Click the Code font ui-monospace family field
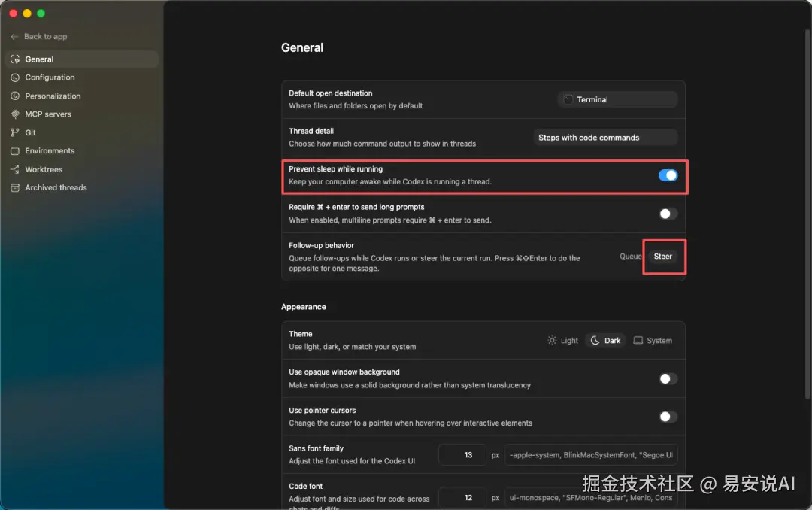This screenshot has height=510, width=812. coord(592,497)
